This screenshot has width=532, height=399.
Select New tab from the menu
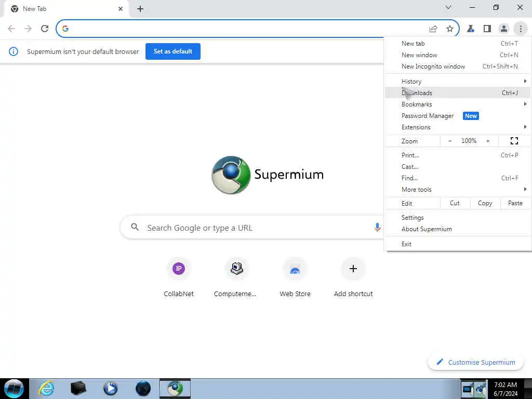click(458, 44)
